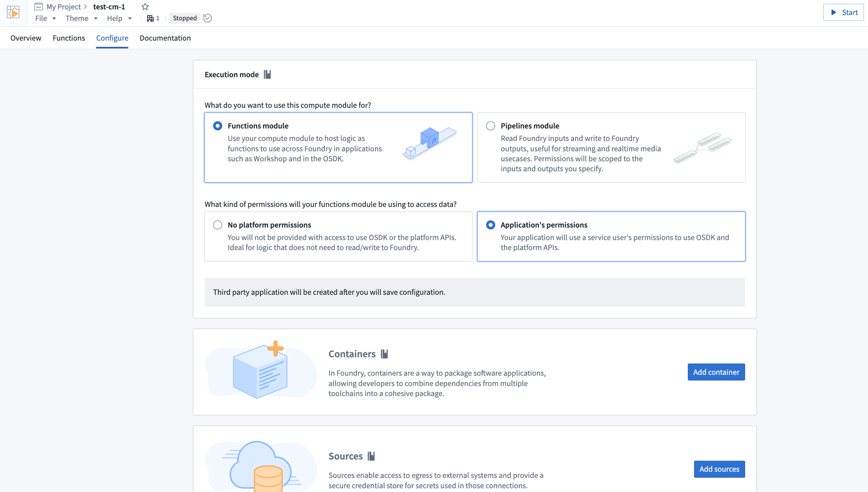Select the Configure tab
The image size is (868, 492).
coord(112,38)
